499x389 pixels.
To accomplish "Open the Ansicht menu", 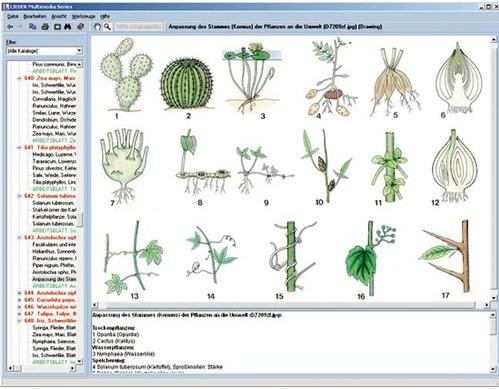I will pos(59,16).
